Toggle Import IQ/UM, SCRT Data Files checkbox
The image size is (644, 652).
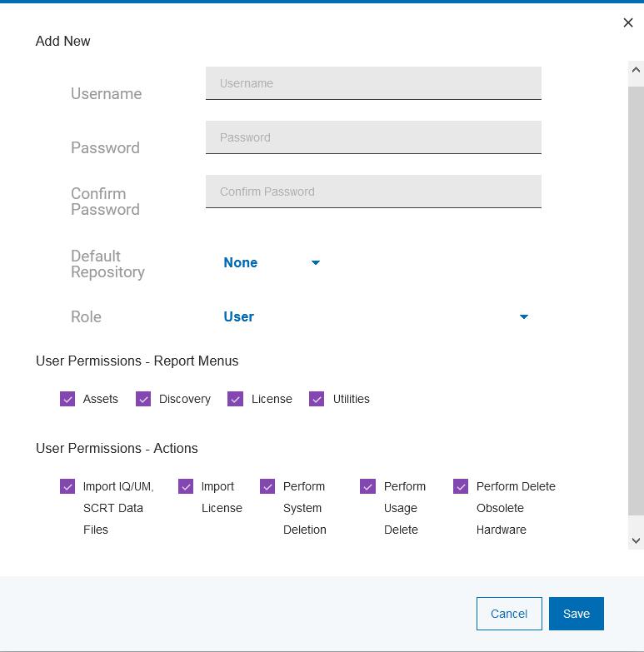pos(67,487)
